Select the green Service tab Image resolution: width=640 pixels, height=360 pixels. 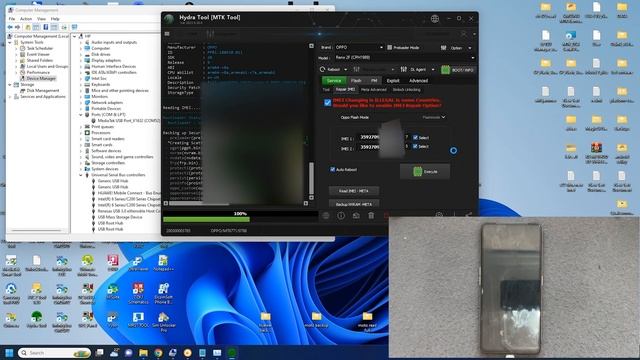[x=334, y=81]
